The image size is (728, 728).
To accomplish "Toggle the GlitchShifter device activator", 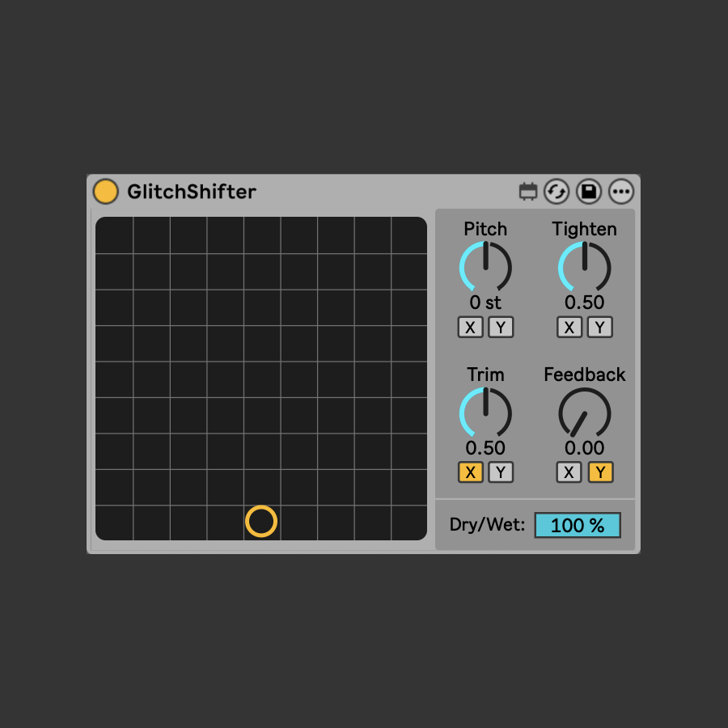I will point(105,192).
